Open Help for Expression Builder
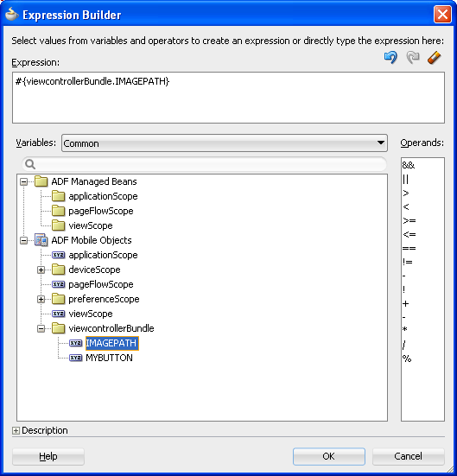The image size is (457, 476). [48, 456]
